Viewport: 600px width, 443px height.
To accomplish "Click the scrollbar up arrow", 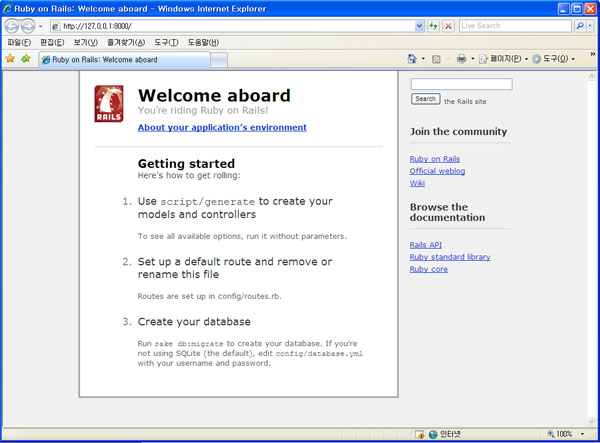I will click(x=591, y=77).
